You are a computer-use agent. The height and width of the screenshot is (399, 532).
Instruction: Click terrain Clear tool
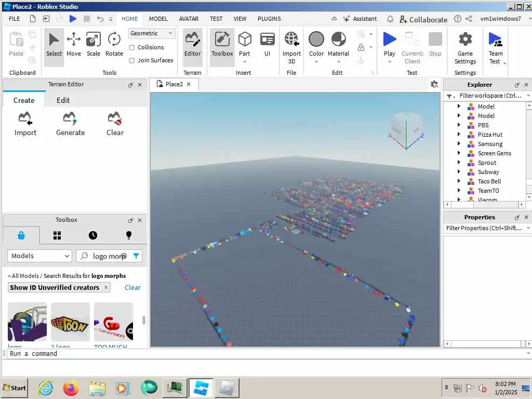coord(115,124)
